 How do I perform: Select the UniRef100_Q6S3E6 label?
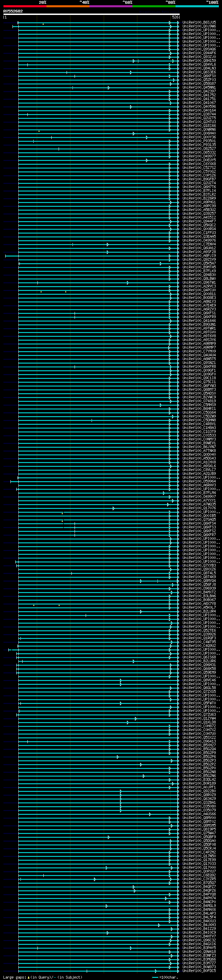point(199,72)
